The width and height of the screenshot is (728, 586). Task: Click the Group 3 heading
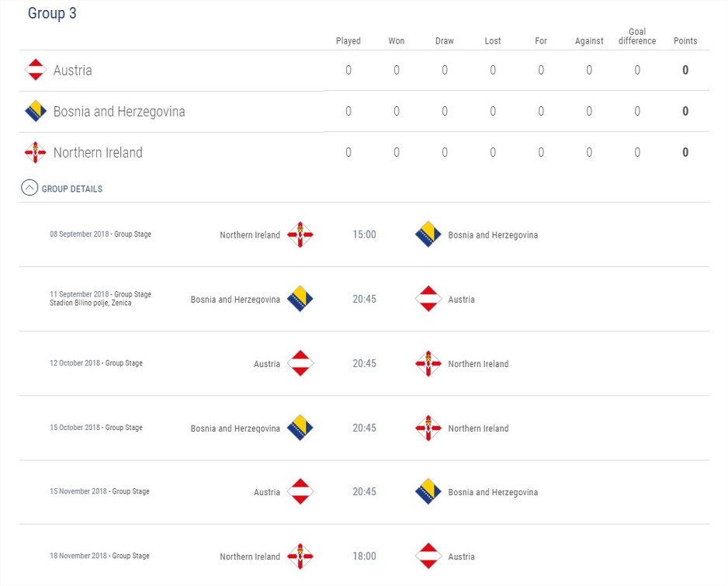(52, 13)
